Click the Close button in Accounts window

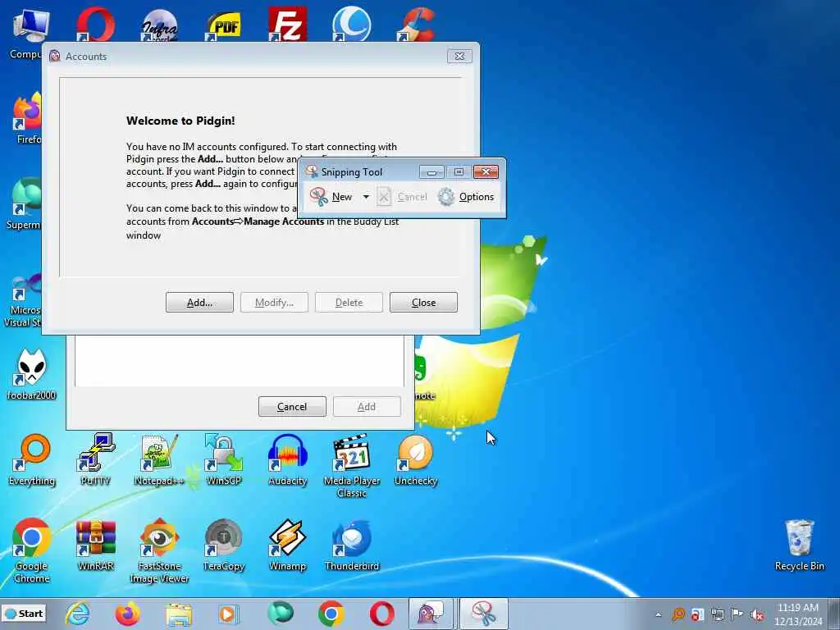(x=423, y=302)
